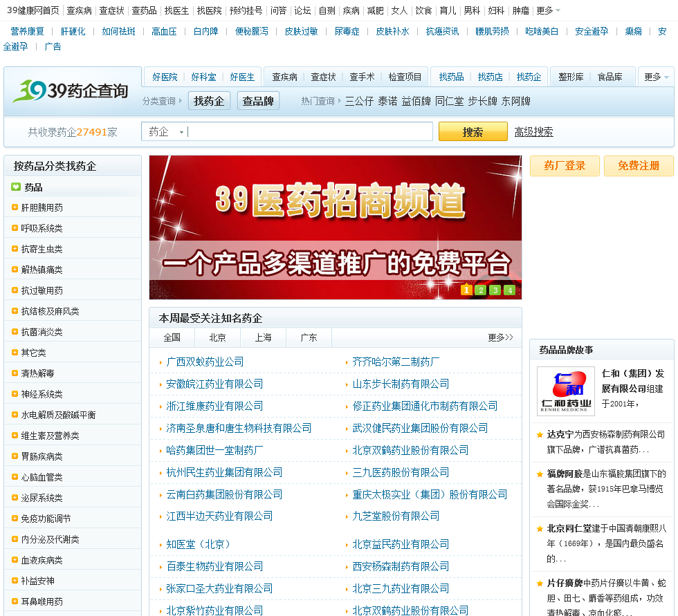Select the 北京 region tab
The width and height of the screenshot is (678, 616).
click(217, 337)
